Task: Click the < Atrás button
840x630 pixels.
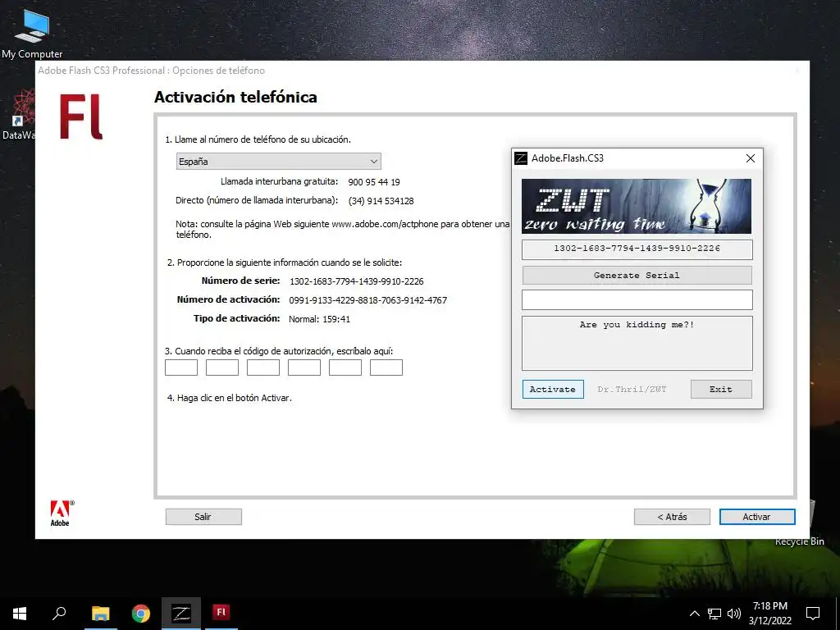Action: point(672,517)
